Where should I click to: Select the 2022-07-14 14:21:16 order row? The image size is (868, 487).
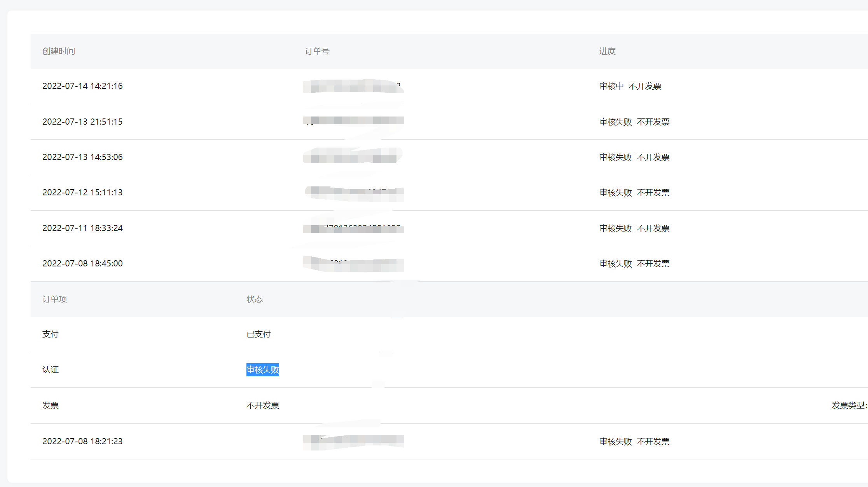(82, 86)
